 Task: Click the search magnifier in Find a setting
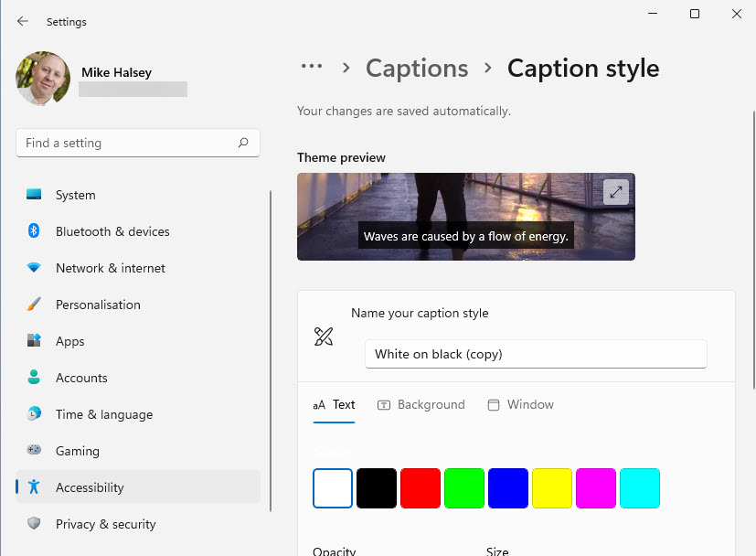click(243, 143)
